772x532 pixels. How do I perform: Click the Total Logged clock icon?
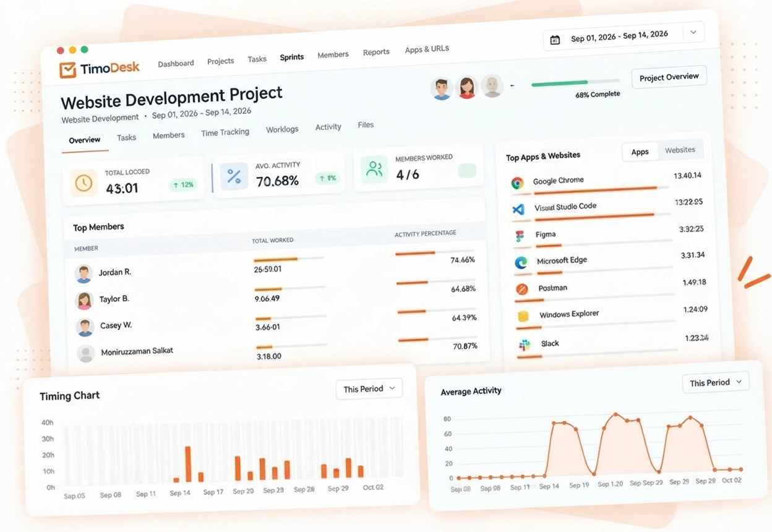(x=84, y=182)
